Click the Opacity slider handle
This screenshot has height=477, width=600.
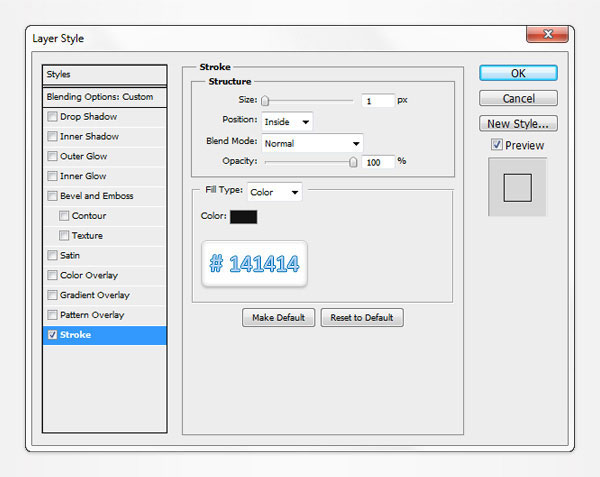tap(353, 162)
